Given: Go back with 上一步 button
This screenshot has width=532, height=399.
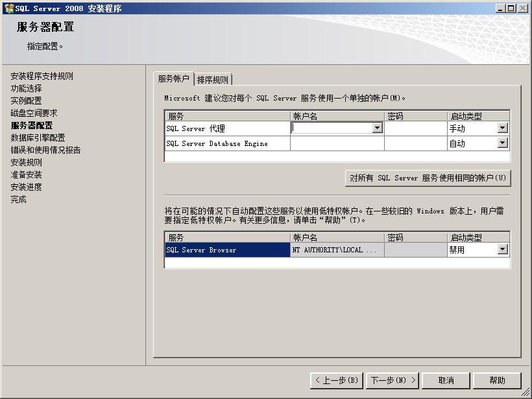Looking at the screenshot, I should pos(336,380).
